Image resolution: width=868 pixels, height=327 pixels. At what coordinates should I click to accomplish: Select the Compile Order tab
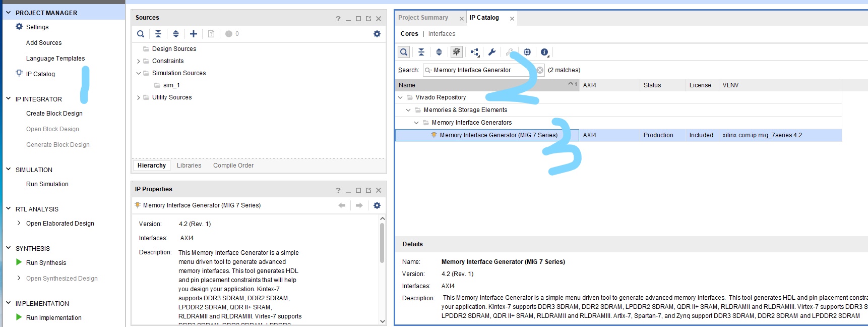click(233, 166)
